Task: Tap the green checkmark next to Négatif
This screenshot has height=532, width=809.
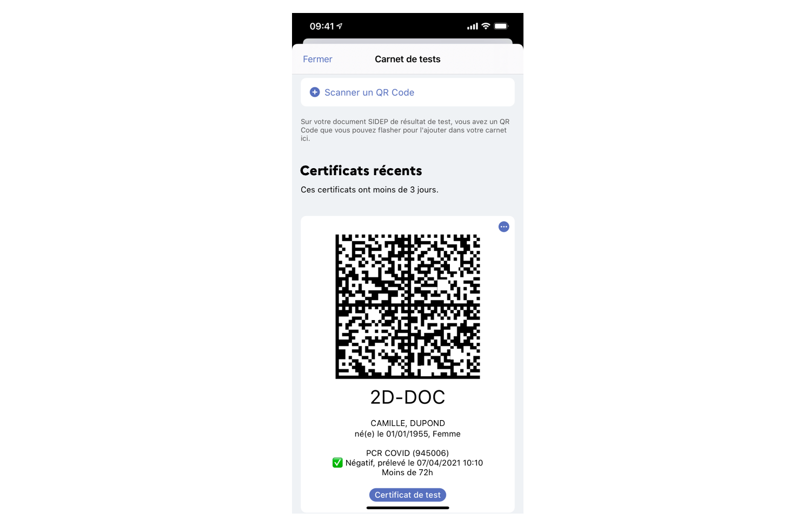Action: 337,463
